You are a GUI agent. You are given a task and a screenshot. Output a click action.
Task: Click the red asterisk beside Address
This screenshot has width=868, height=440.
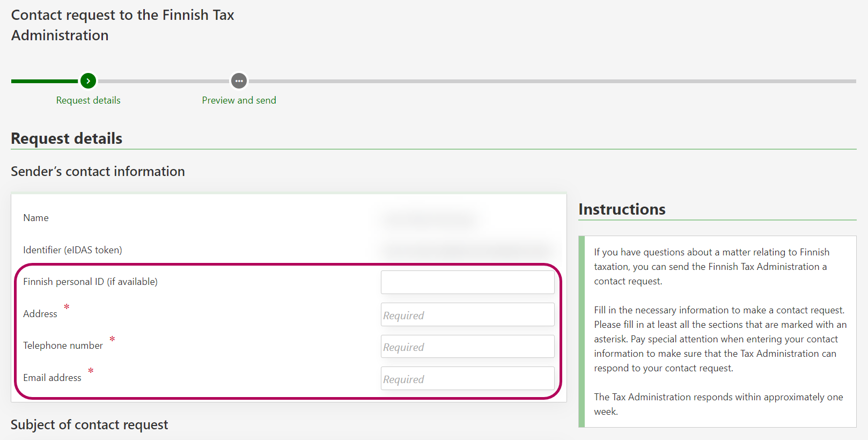point(67,307)
